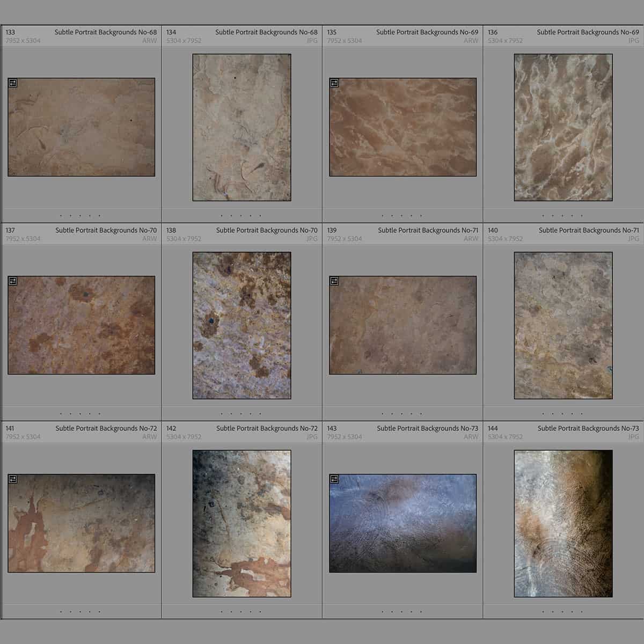644x644 pixels.
Task: Click the JPG file type label of cell 144
Action: [634, 437]
